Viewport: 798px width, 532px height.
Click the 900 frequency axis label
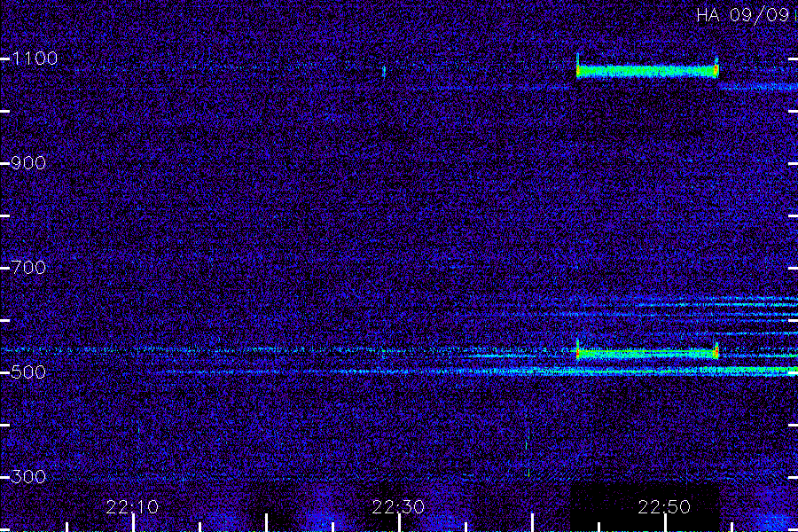click(28, 163)
